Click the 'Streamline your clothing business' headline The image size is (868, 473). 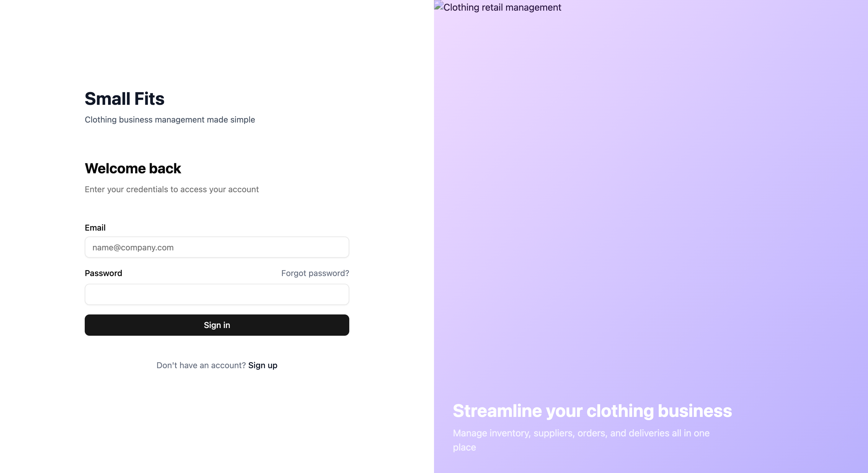coord(592,411)
